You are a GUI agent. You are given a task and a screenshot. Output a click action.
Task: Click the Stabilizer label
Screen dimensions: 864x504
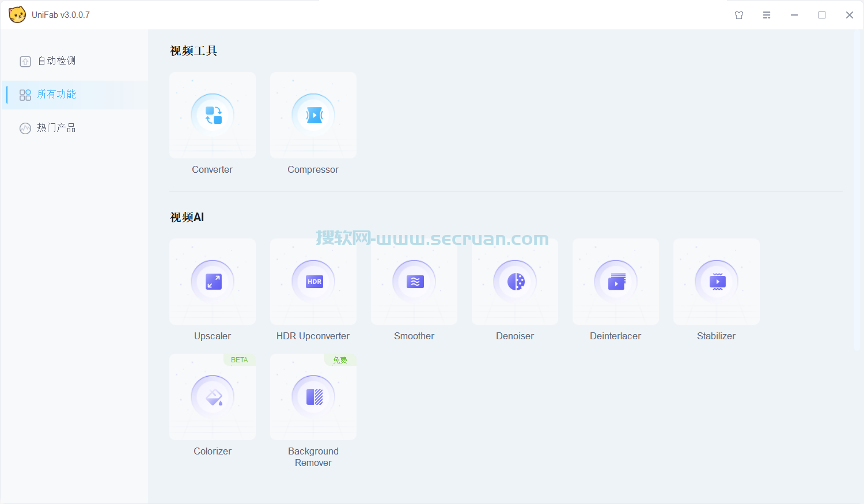tap(716, 336)
